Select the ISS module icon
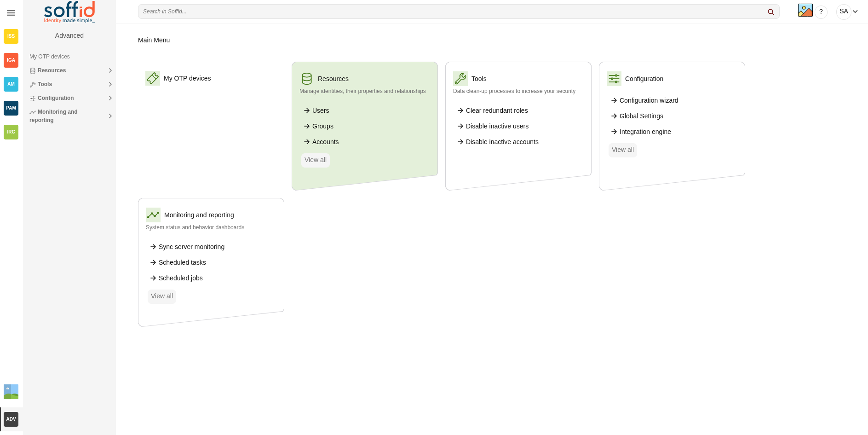 11,36
